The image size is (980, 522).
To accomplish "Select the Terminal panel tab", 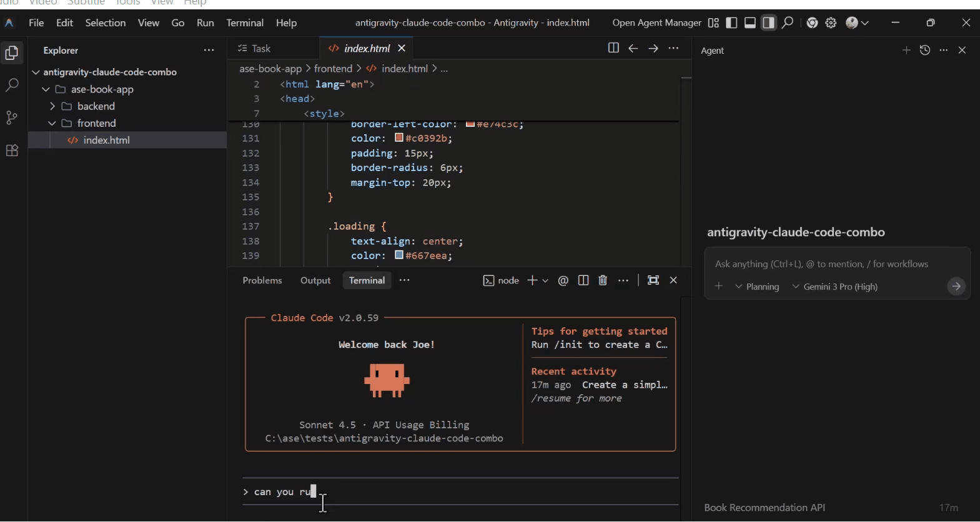I will coord(367,281).
